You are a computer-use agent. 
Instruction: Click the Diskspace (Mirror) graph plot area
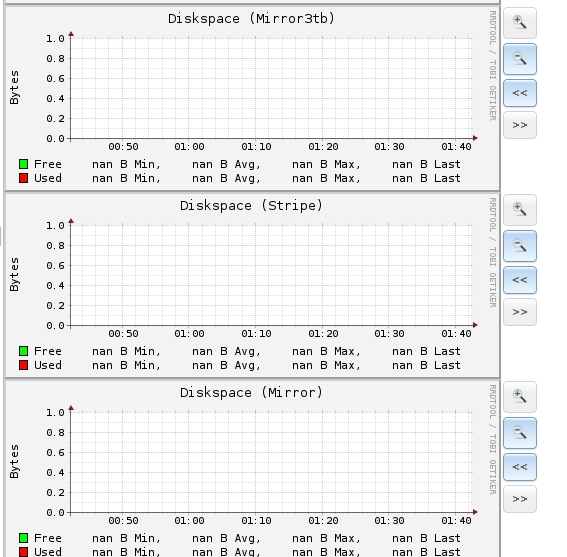[x=272, y=462]
